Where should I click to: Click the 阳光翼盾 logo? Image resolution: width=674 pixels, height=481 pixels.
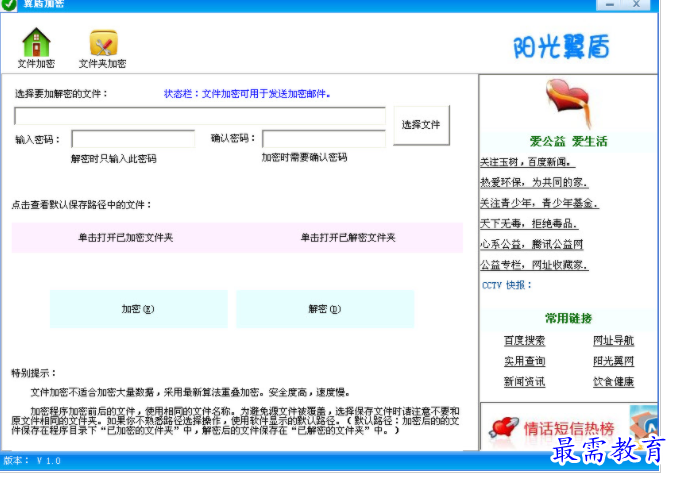click(561, 46)
